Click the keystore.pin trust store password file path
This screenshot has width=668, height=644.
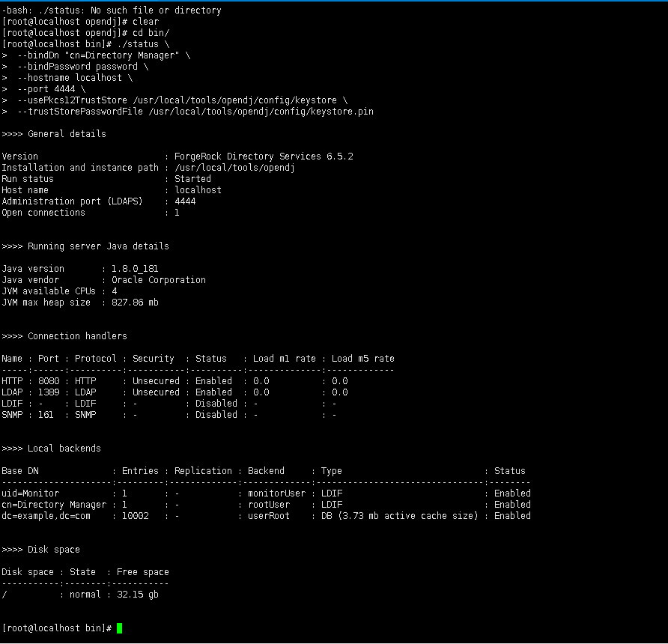(x=261, y=112)
